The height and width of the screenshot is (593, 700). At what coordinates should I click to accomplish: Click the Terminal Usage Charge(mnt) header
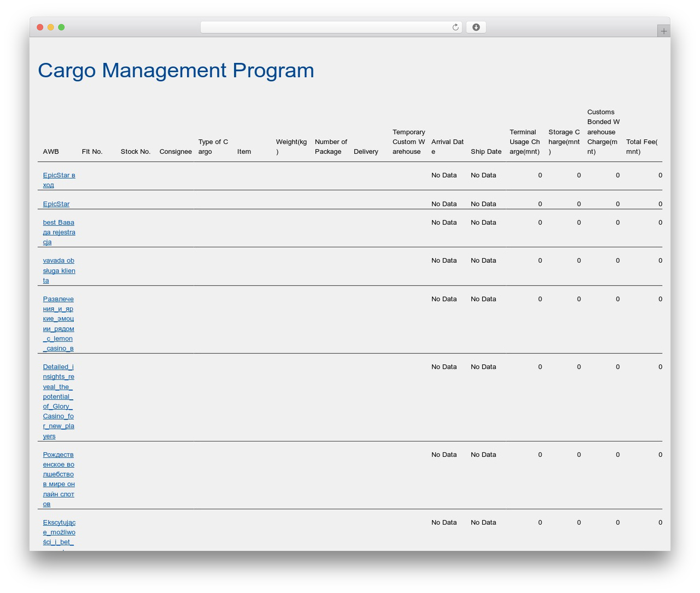coord(525,142)
